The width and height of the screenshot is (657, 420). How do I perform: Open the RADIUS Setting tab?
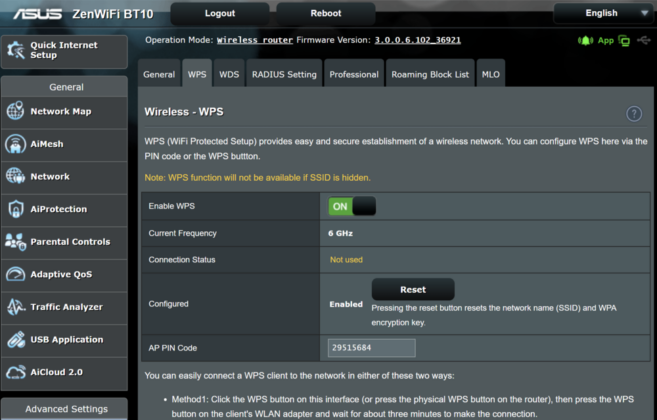click(284, 74)
